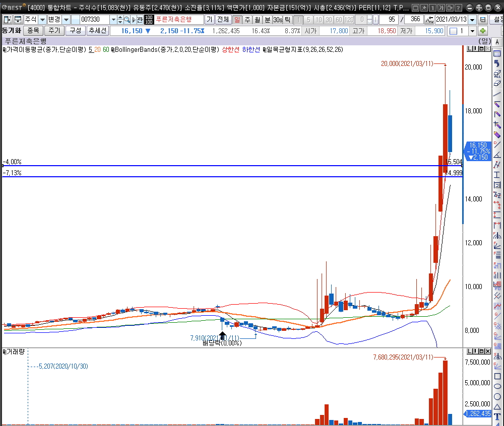This screenshot has height=426, width=504.
Task: Open the drawing list panel icon
Action: (497, 53)
